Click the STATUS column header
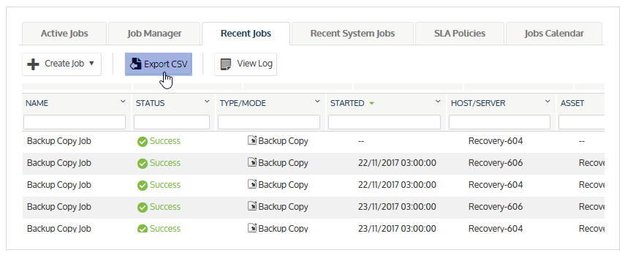Image resolution: width=644 pixels, height=269 pixels. click(x=151, y=104)
